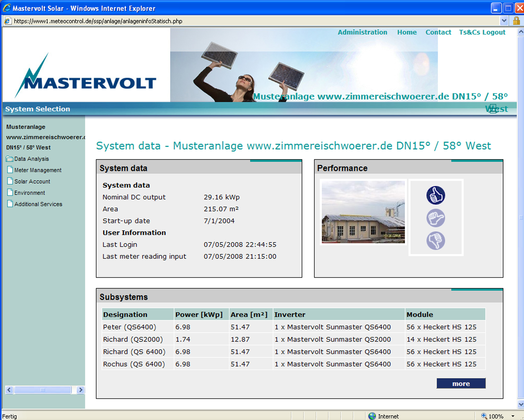Open the Contact page
Viewport: 524px width, 420px height.
tap(438, 32)
